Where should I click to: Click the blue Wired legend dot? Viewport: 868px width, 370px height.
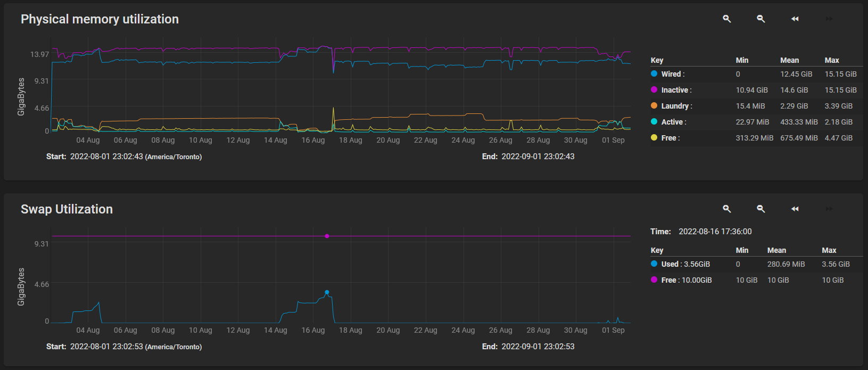point(654,74)
